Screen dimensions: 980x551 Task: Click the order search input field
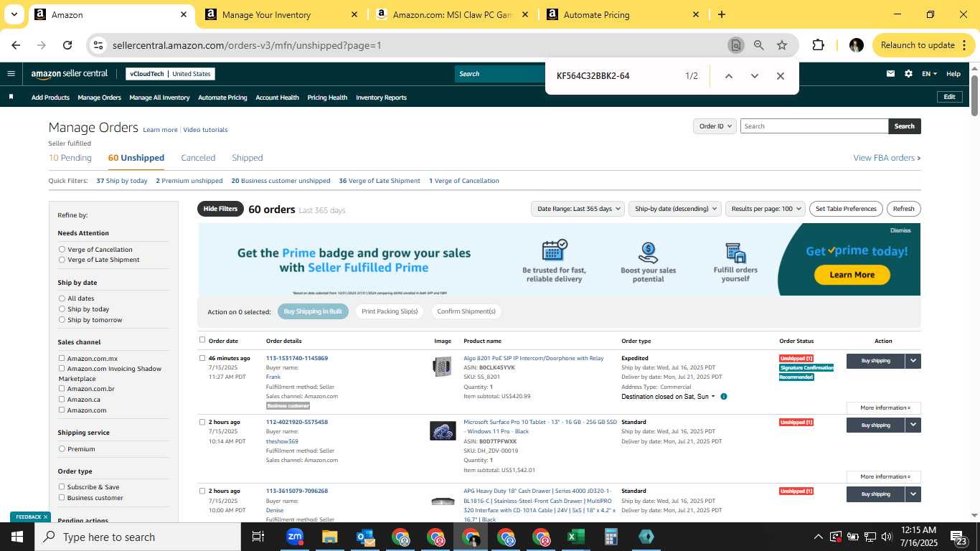click(x=814, y=126)
